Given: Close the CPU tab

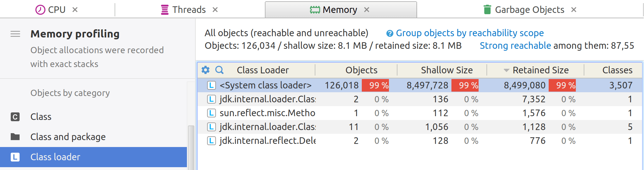Looking at the screenshot, I should pyautogui.click(x=75, y=10).
